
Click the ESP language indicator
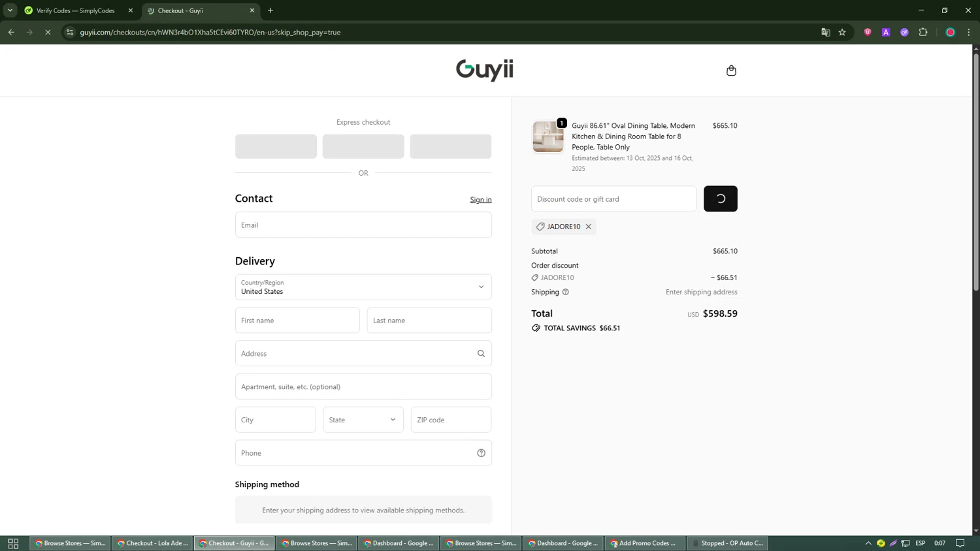[x=921, y=543]
